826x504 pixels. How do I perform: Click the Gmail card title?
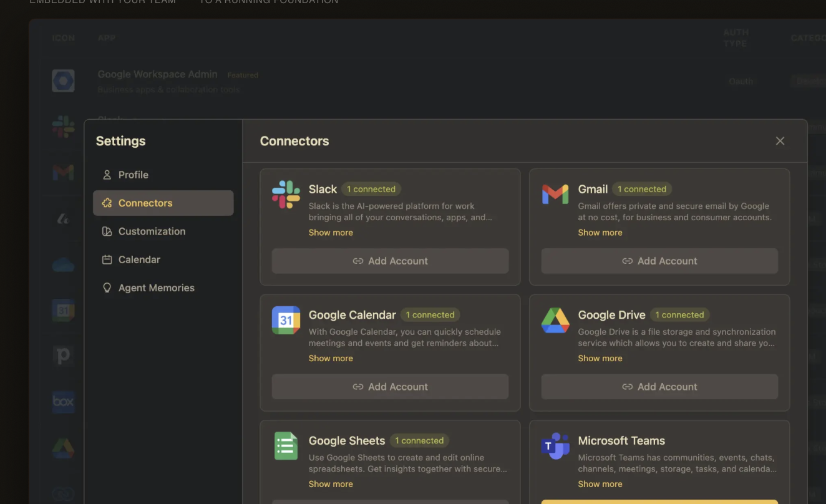coord(593,189)
